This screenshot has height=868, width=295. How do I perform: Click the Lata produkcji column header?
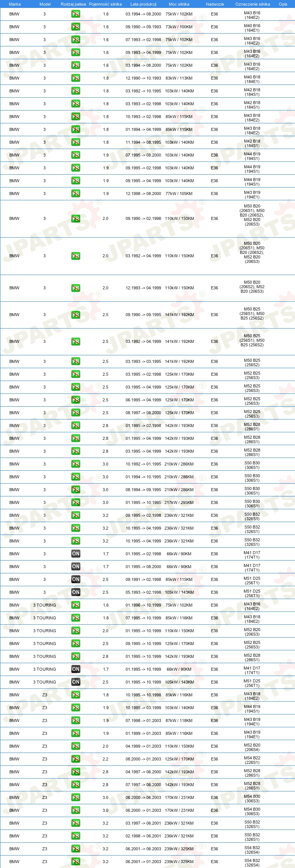click(x=143, y=4)
